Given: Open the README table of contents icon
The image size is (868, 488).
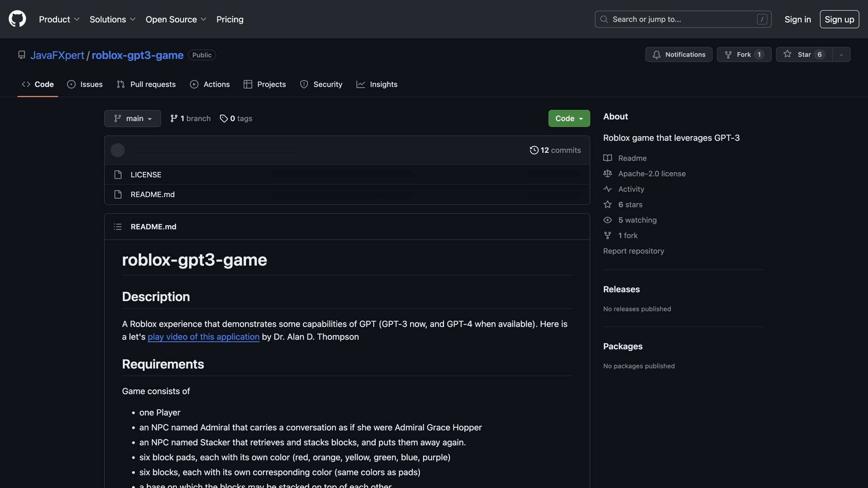Looking at the screenshot, I should click(118, 227).
